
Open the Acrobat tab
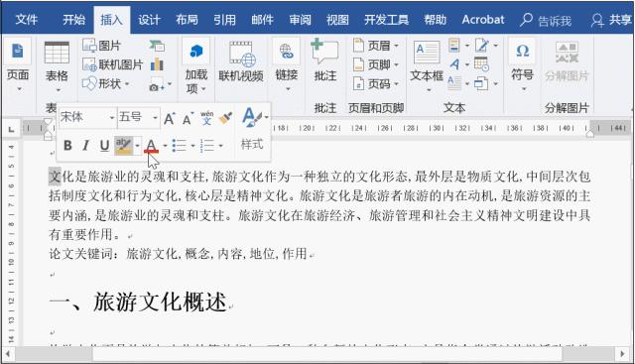tap(483, 20)
